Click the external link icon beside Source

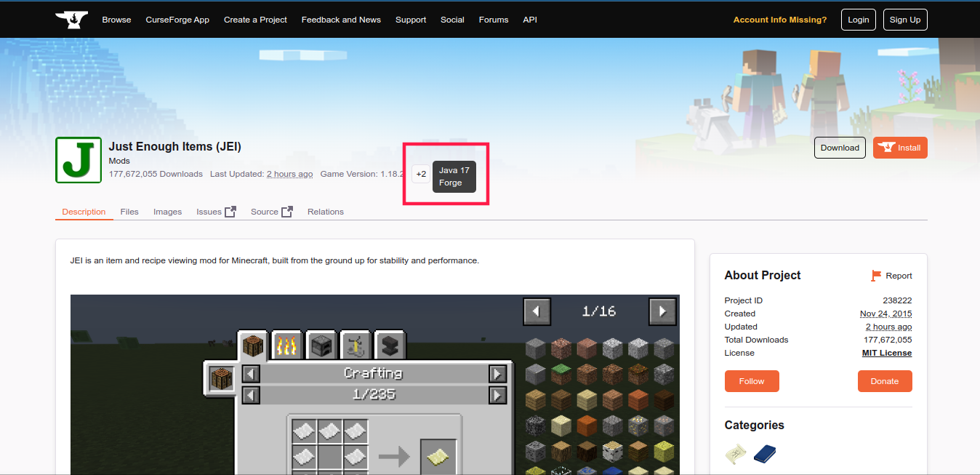(287, 212)
